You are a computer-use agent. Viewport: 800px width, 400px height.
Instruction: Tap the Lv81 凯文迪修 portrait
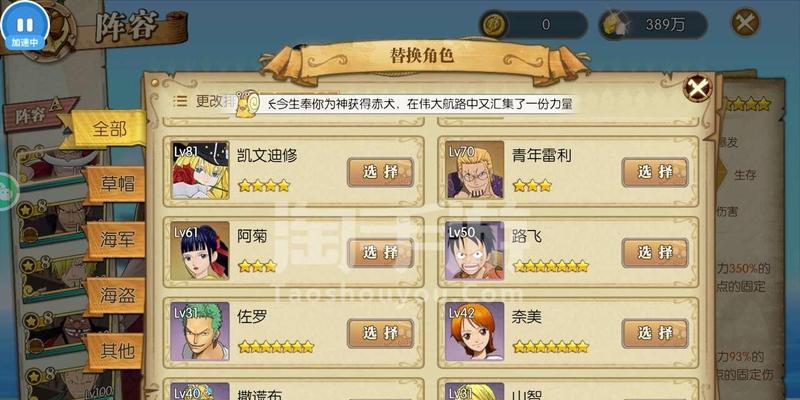pos(200,170)
